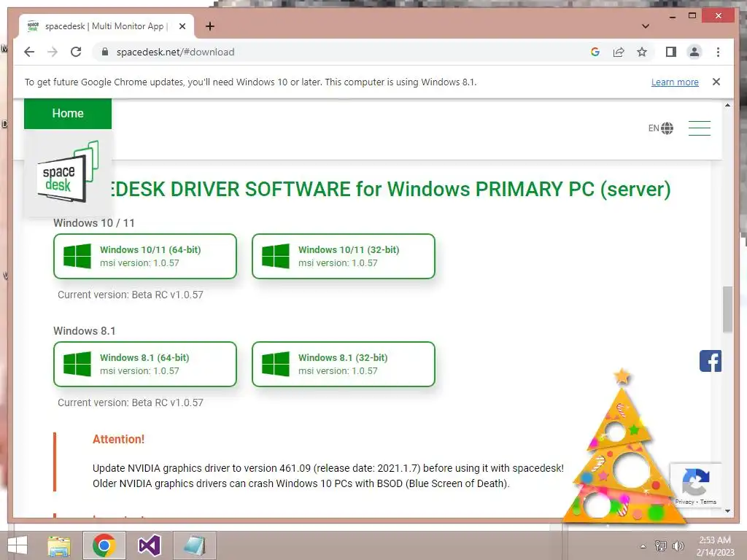This screenshot has height=560, width=747.
Task: Click the orange "Attention!" heading
Action: (x=118, y=439)
